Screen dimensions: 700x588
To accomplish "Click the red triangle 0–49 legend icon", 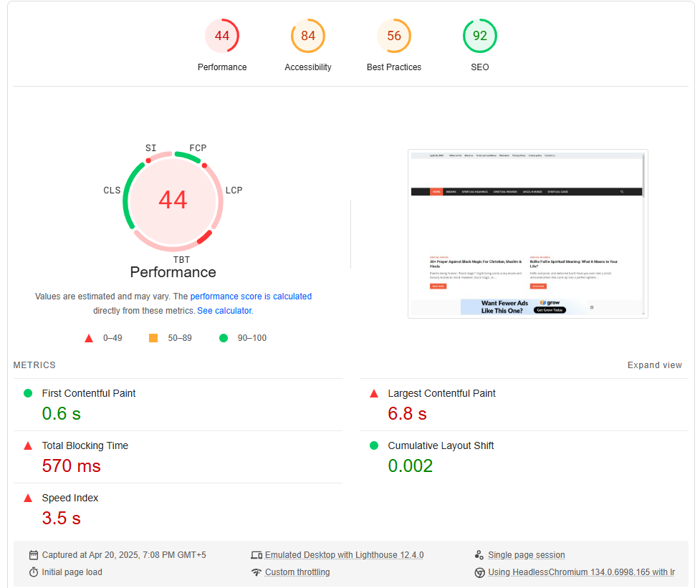I will click(x=89, y=338).
